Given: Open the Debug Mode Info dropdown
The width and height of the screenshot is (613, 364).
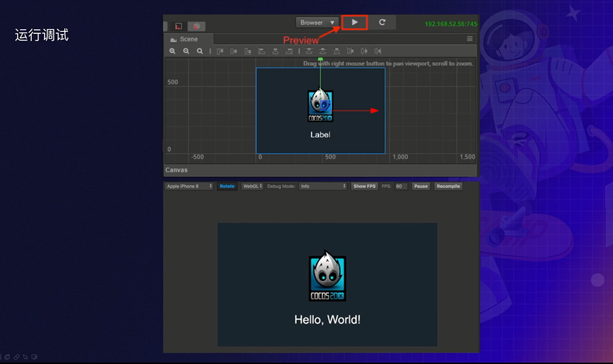Looking at the screenshot, I should click(x=323, y=186).
